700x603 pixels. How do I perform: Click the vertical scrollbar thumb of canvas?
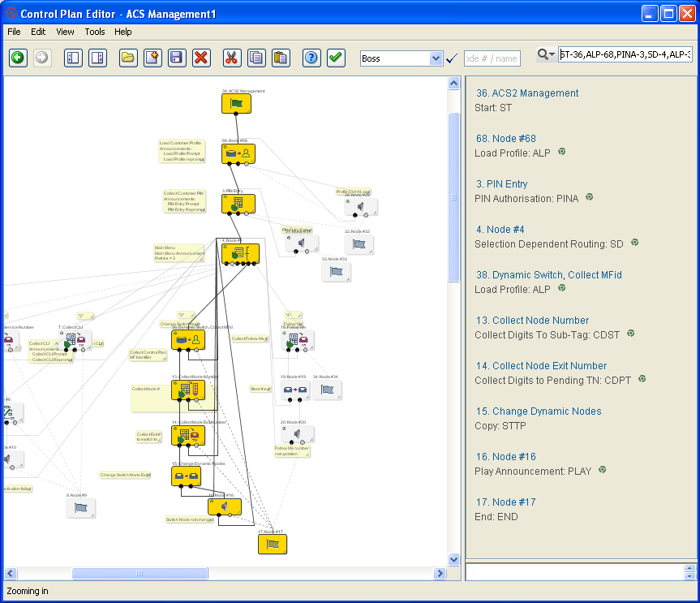tap(453, 197)
